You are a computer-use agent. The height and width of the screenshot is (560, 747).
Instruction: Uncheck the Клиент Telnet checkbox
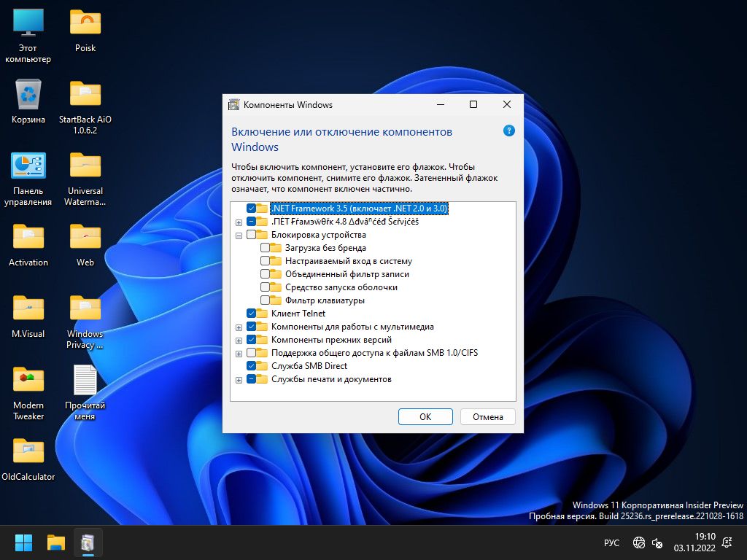252,314
